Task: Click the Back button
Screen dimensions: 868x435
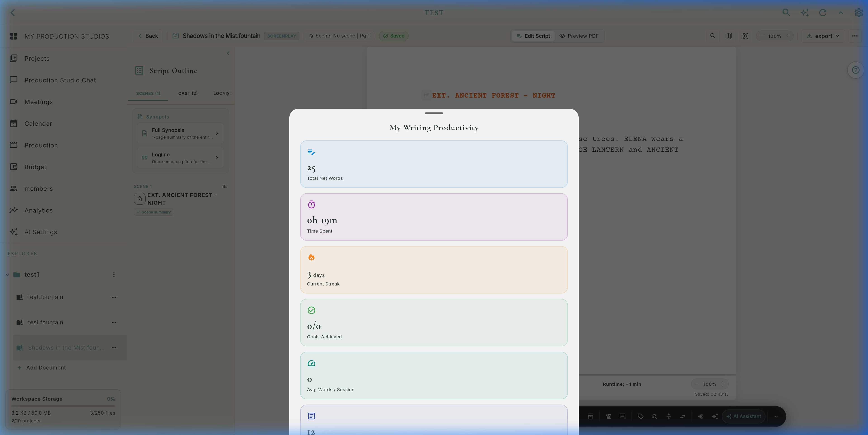Action: pos(148,36)
